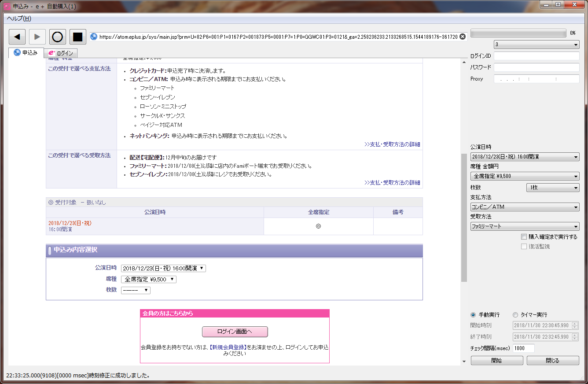588x384 pixels.
Task: Open the 1枚 quantity dropdown
Action: [x=553, y=188]
